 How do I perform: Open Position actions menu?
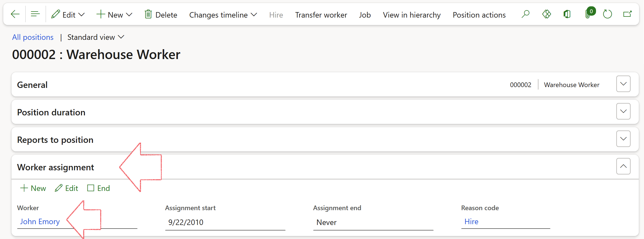479,15
